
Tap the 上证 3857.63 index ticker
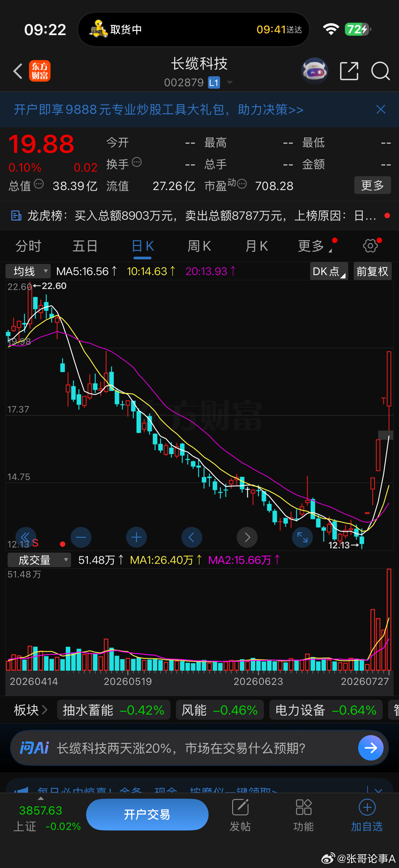[x=47, y=818]
